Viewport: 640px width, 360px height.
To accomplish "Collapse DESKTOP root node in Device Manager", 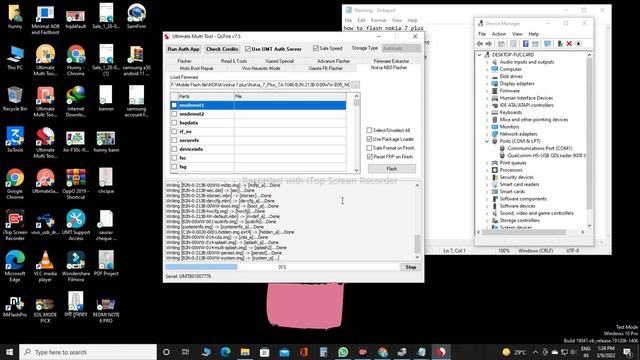I will point(479,55).
